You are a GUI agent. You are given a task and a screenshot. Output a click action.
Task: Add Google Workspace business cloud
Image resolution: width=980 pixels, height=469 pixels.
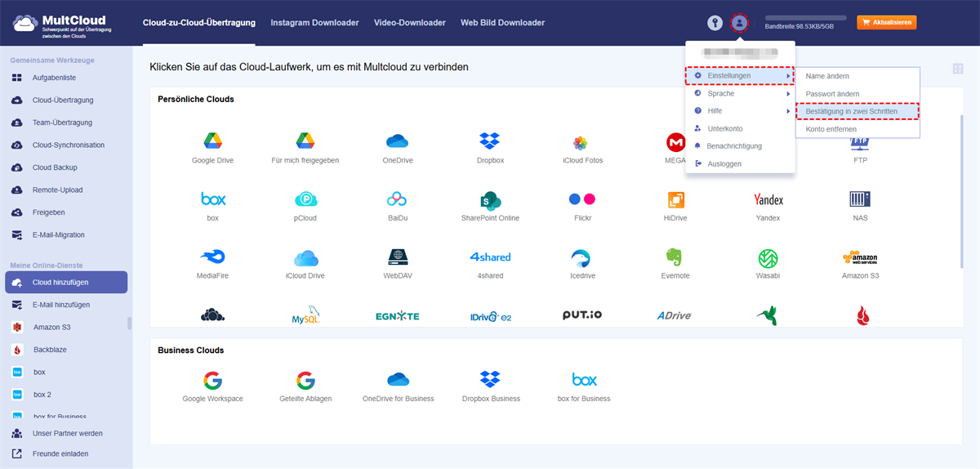click(212, 380)
